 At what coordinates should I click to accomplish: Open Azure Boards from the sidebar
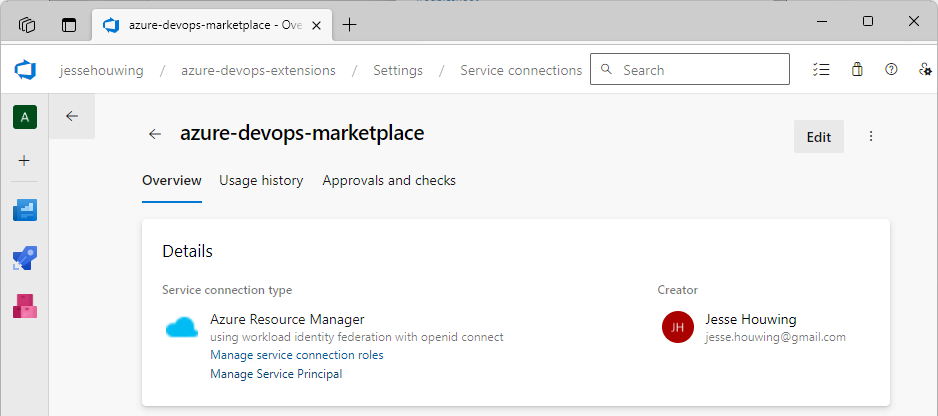point(25,210)
